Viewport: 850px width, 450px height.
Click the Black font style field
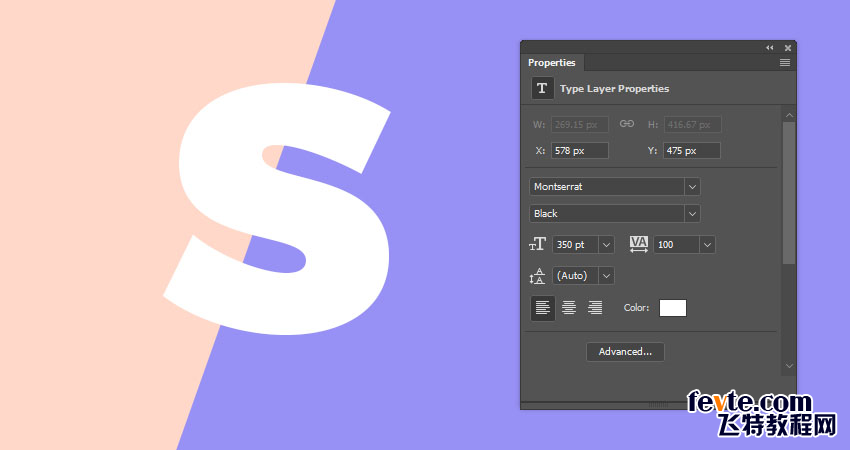(607, 214)
